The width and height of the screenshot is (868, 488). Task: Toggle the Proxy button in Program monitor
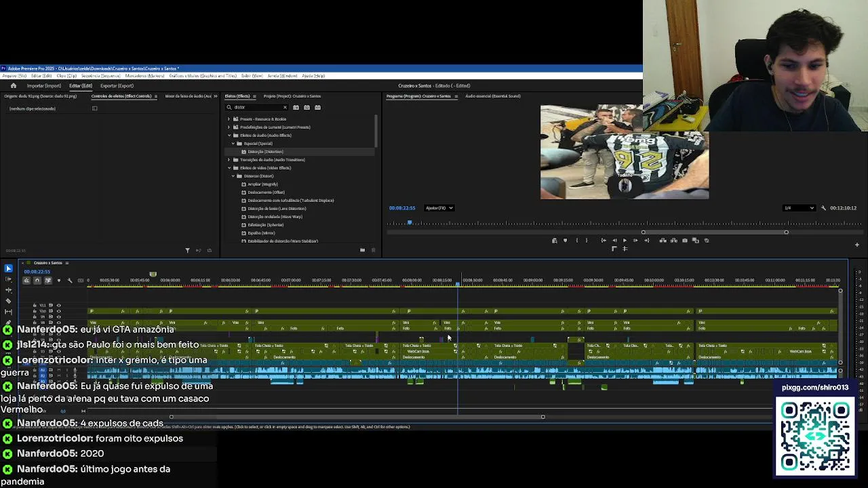pos(707,241)
